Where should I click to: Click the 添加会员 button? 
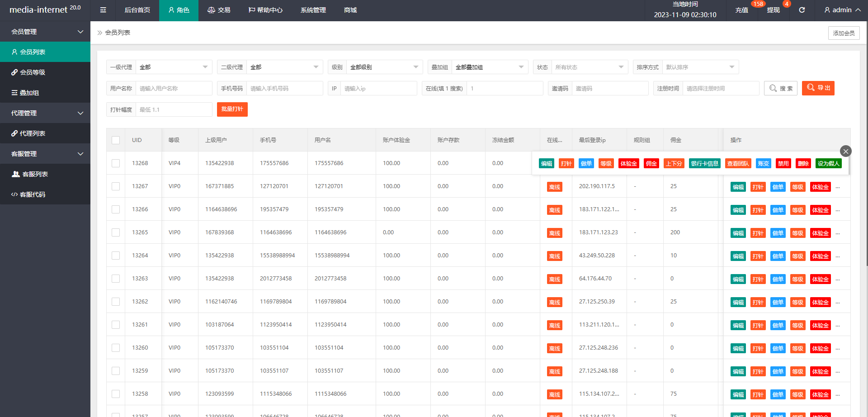click(x=844, y=33)
